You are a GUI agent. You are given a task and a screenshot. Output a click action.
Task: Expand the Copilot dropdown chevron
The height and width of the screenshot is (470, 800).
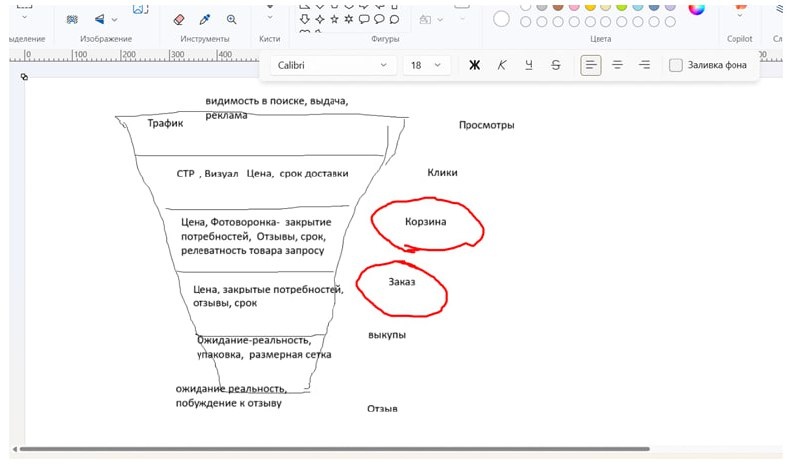740,16
